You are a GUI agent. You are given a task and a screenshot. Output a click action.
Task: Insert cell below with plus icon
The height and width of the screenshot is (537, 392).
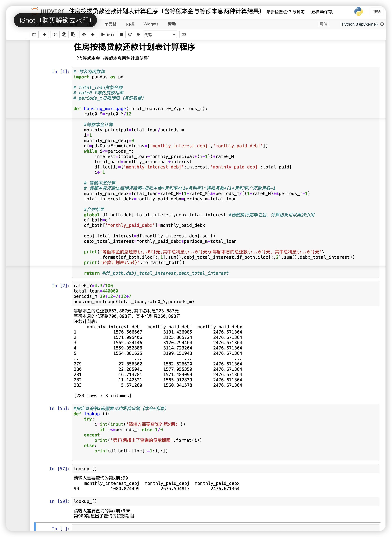(44, 34)
